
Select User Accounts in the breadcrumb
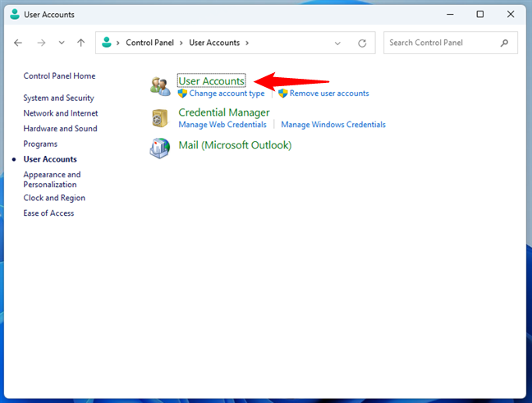[x=214, y=43]
